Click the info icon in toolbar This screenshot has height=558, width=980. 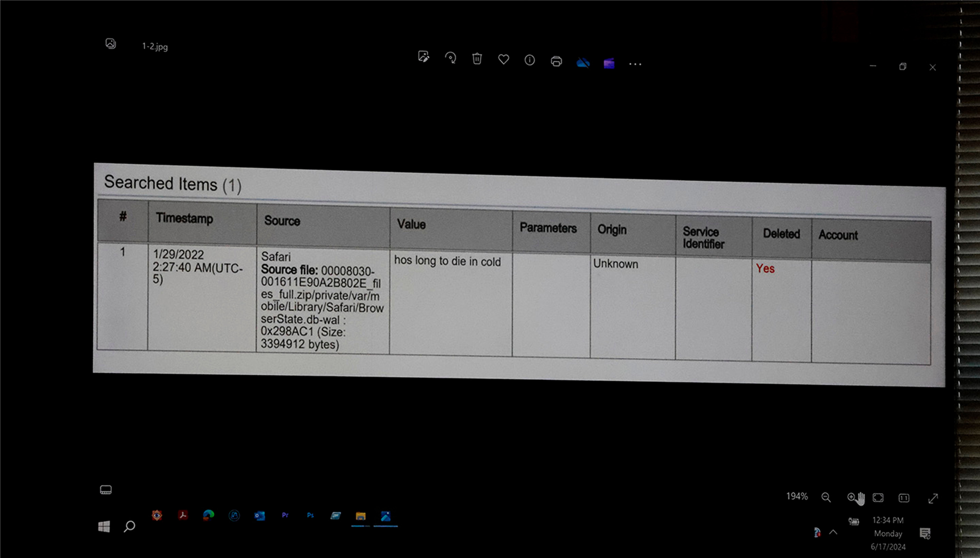coord(530,60)
